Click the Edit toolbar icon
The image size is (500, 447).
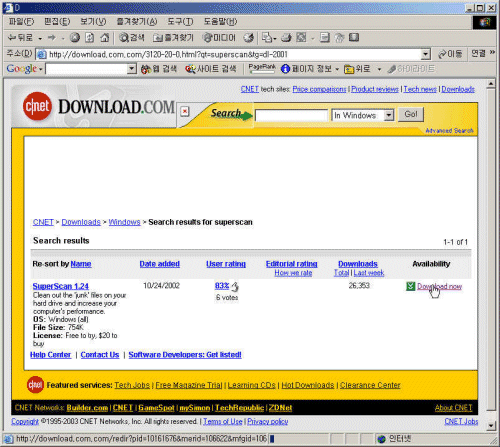(x=301, y=38)
